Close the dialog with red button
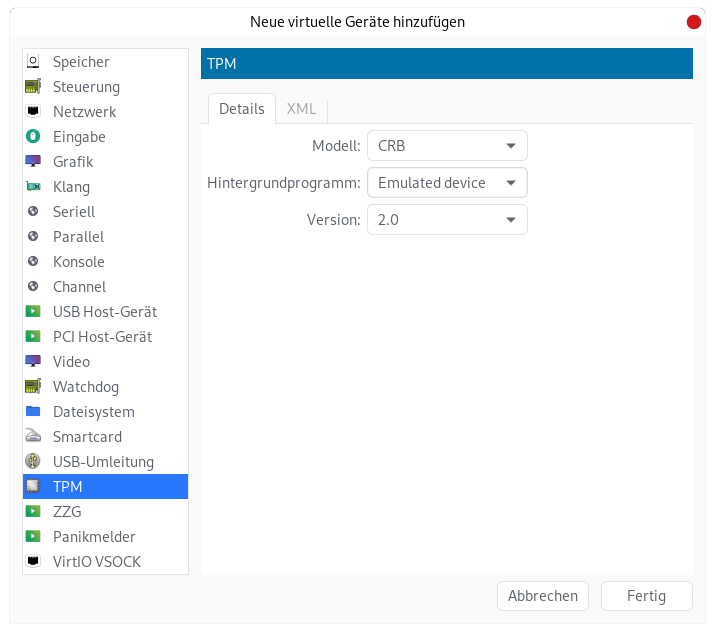The width and height of the screenshot is (715, 633). (x=694, y=22)
